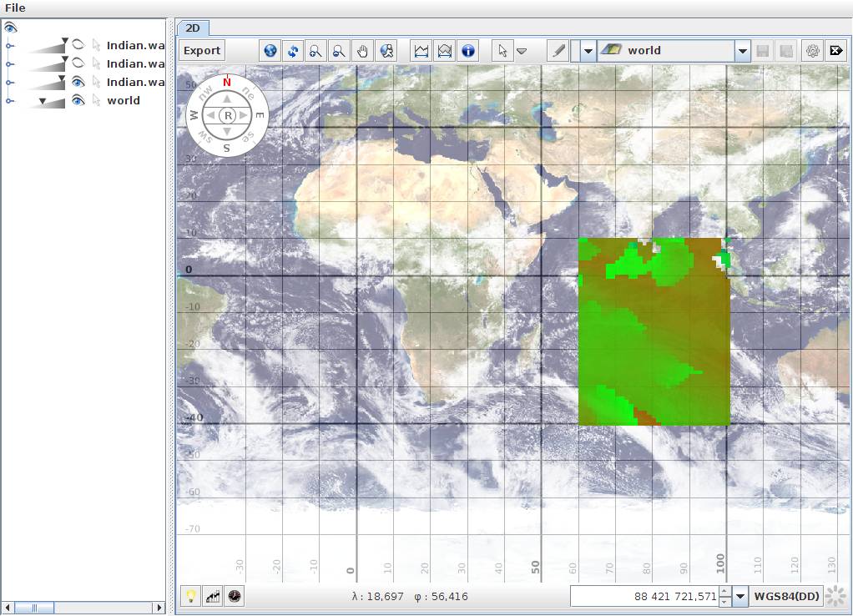
Task: Click the WGS84(DD) coordinate system button
Action: pos(786,596)
